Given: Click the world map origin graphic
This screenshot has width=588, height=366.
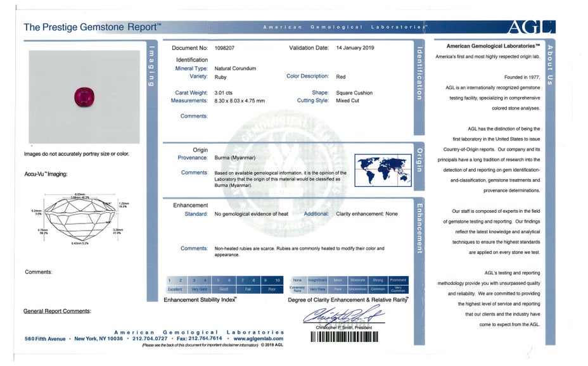Looking at the screenshot, I should coord(383,170).
